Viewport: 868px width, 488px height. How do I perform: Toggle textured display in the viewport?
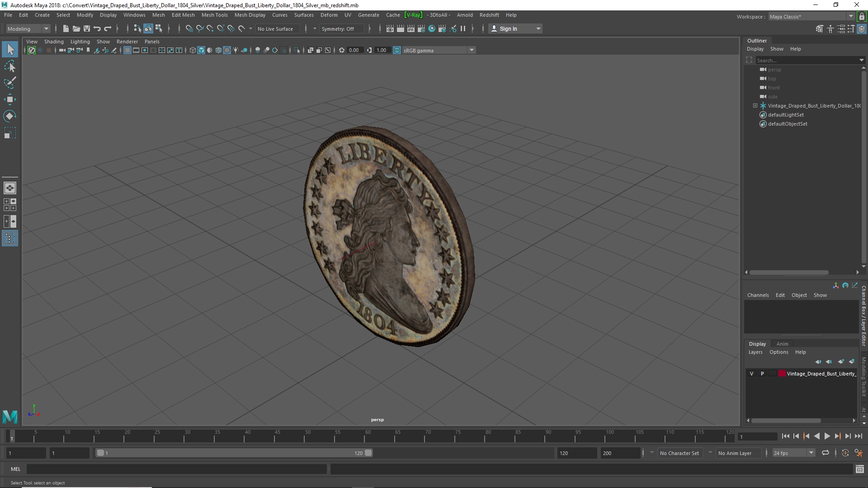tap(227, 50)
